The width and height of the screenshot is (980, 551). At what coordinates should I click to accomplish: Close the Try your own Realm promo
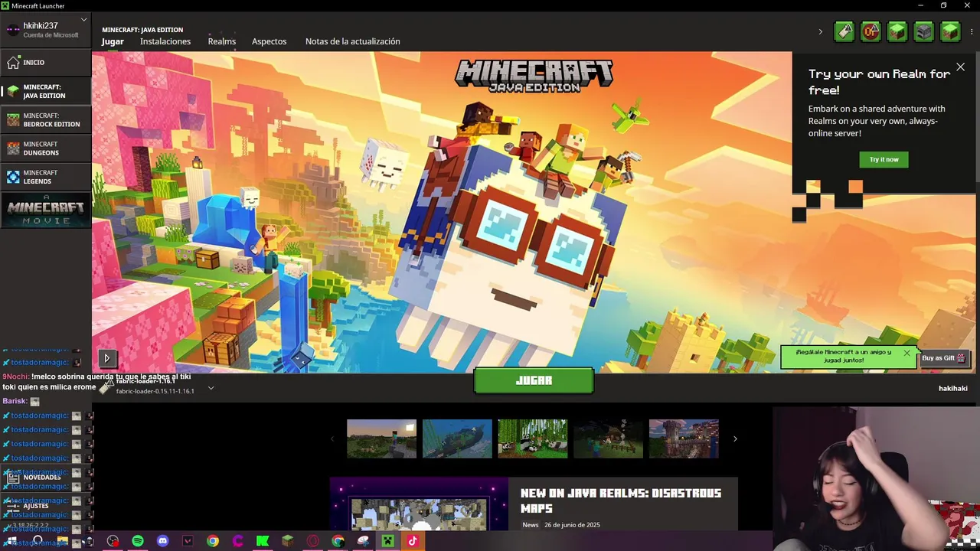[960, 67]
